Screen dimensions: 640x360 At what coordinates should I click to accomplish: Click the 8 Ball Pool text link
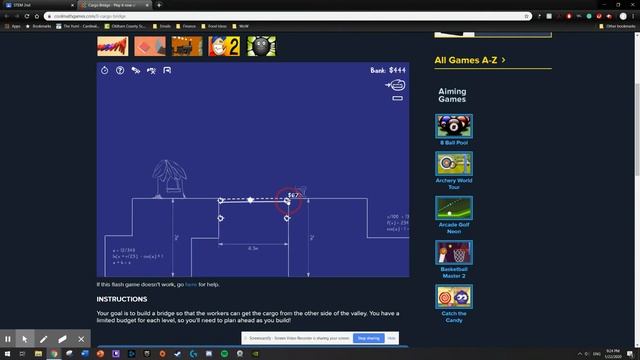[454, 143]
